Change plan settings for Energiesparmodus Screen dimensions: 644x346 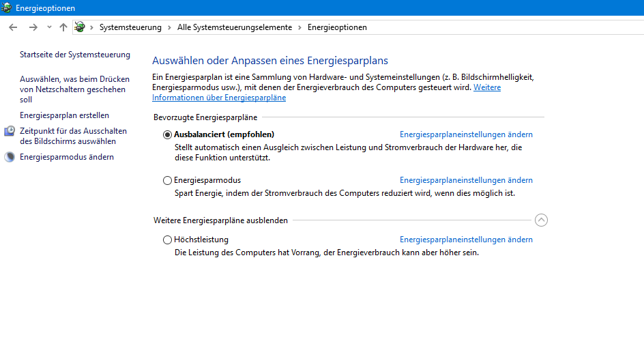pos(466,180)
